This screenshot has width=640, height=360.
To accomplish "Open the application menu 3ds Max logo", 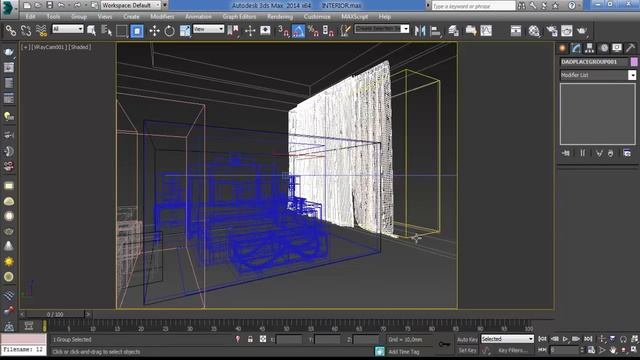I will pyautogui.click(x=8, y=9).
